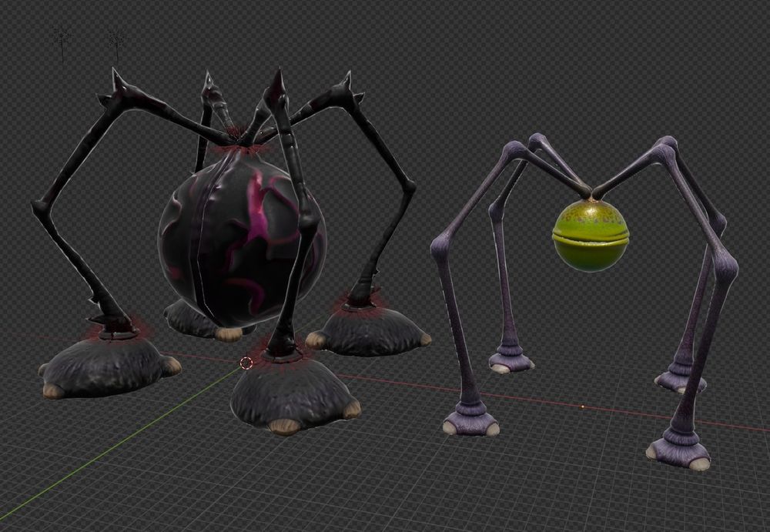Select the black creature's right rear furry foot
Viewport: 770px width, 532px height.
[369, 331]
